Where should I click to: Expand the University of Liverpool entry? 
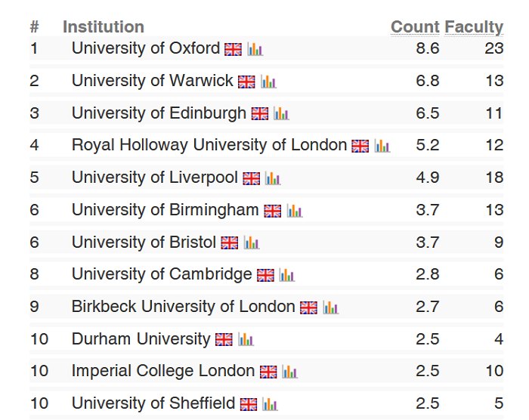154,178
